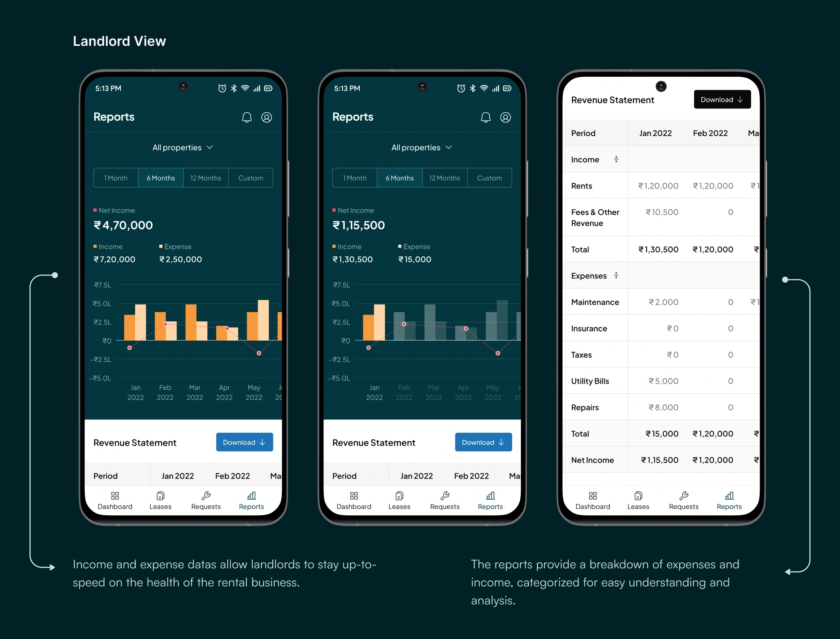840x639 pixels.
Task: Click Download button on second Reports screen
Action: pos(483,443)
